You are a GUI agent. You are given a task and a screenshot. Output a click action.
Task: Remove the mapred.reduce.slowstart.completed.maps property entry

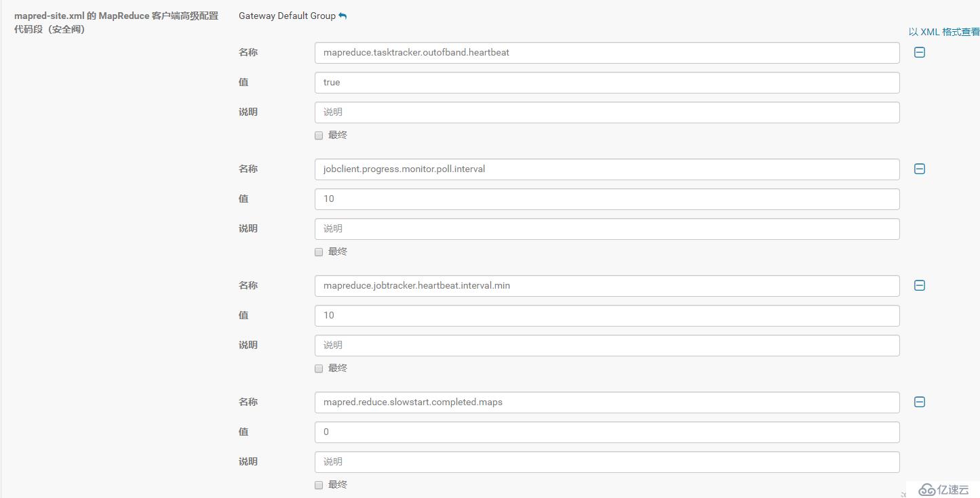click(920, 402)
